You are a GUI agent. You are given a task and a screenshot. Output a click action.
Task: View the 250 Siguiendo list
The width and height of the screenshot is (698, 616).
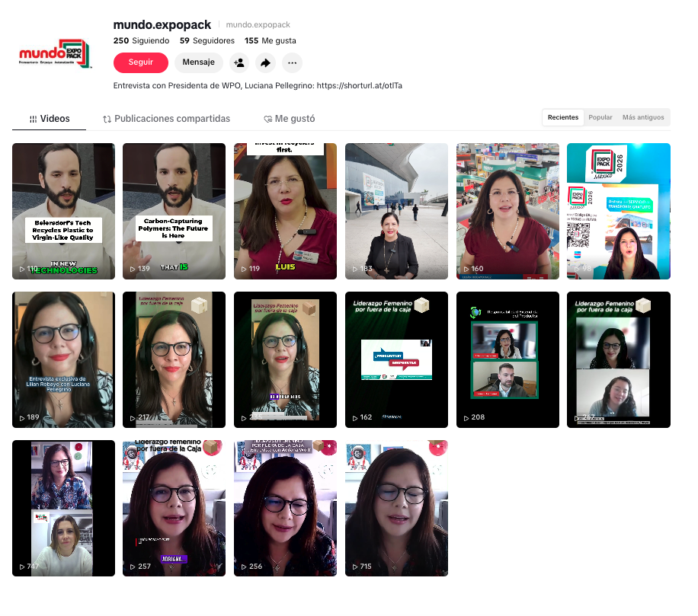click(x=141, y=40)
